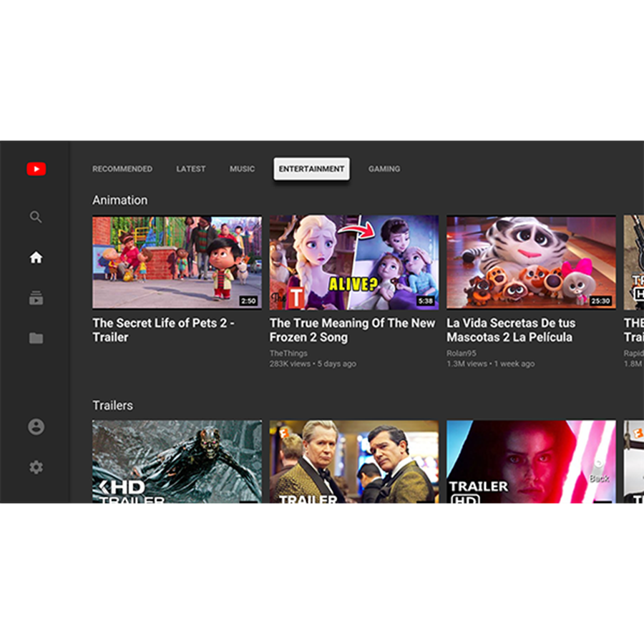
Task: Open Settings gear icon
Action: 36,467
